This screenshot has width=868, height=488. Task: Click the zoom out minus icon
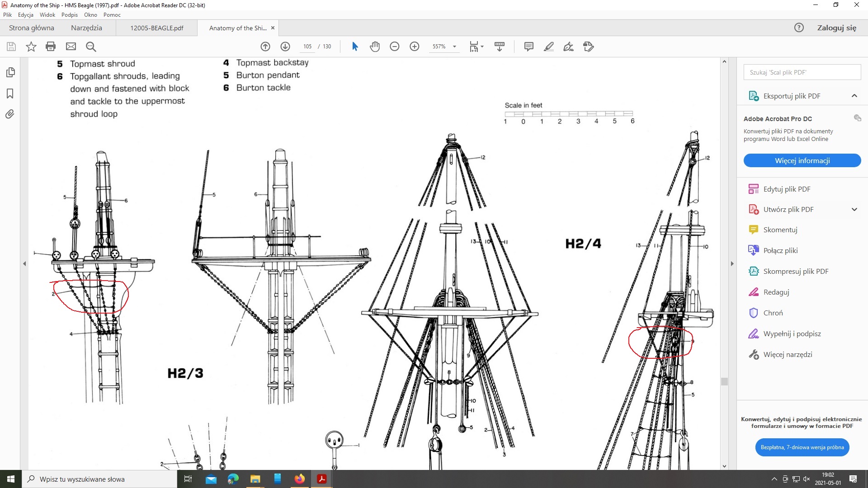[x=394, y=47]
